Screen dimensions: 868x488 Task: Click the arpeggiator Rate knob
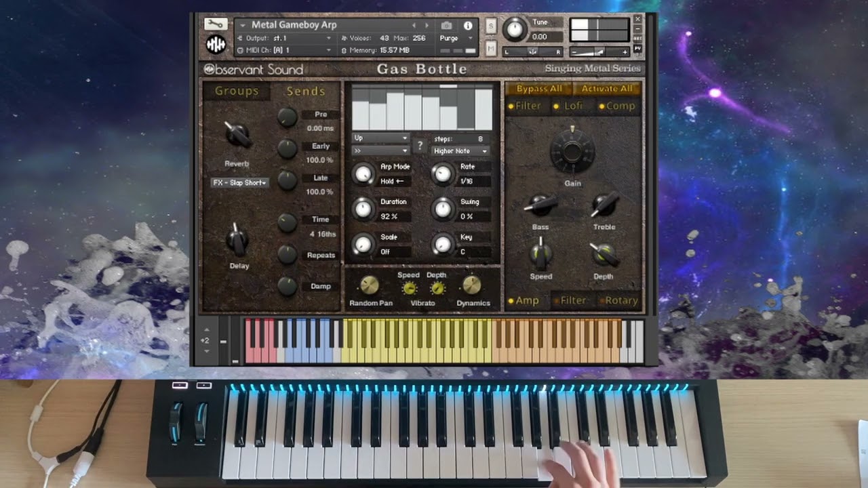pyautogui.click(x=443, y=174)
